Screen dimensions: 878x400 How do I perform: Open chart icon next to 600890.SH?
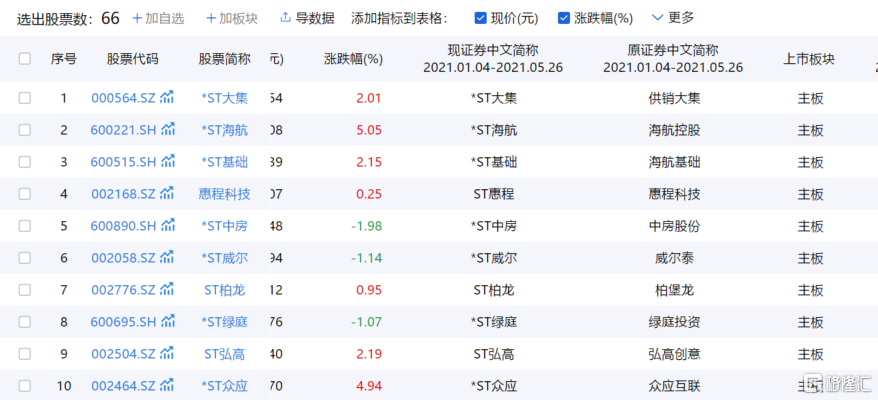tap(168, 225)
